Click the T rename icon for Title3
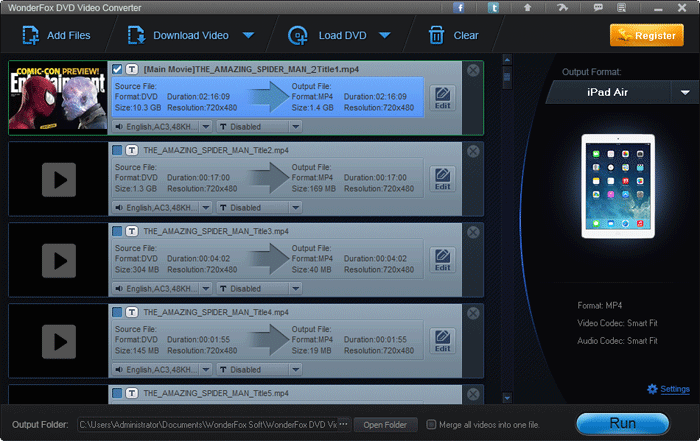Screen dimensions: 700x441 click(132, 231)
